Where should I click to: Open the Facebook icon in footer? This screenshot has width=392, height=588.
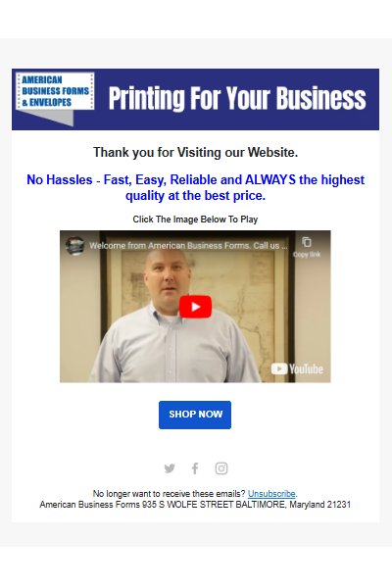195,468
